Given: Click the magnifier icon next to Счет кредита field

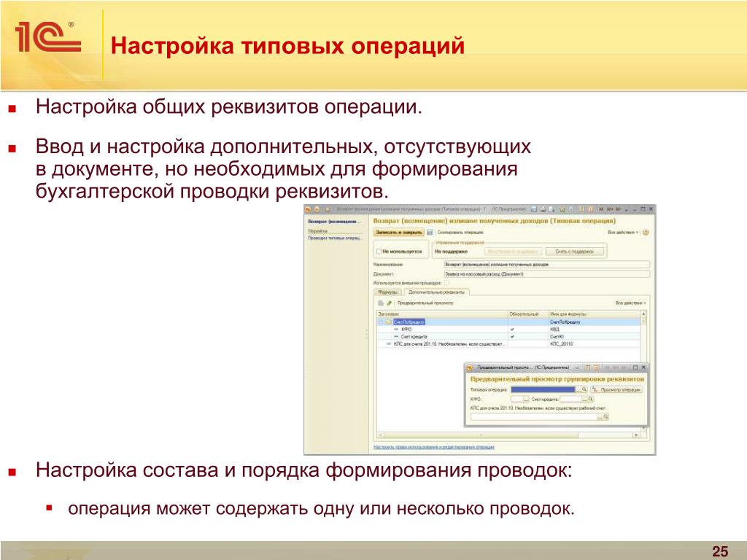Looking at the screenshot, I should click(x=591, y=399).
